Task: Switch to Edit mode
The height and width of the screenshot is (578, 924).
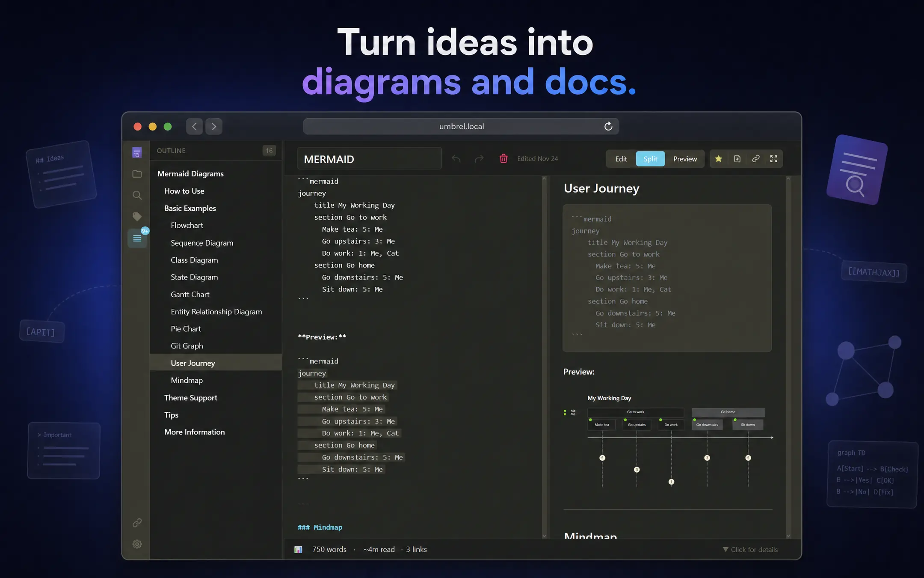Action: click(621, 159)
